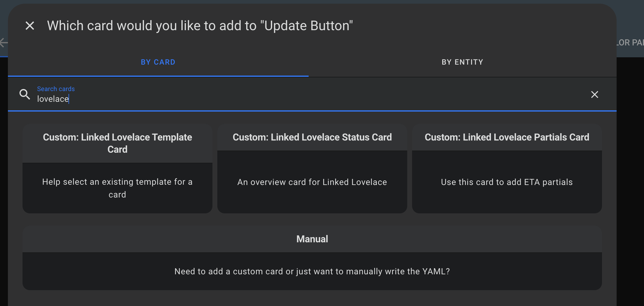Click the Linked Lovelace overview description
The height and width of the screenshot is (306, 644).
[312, 182]
